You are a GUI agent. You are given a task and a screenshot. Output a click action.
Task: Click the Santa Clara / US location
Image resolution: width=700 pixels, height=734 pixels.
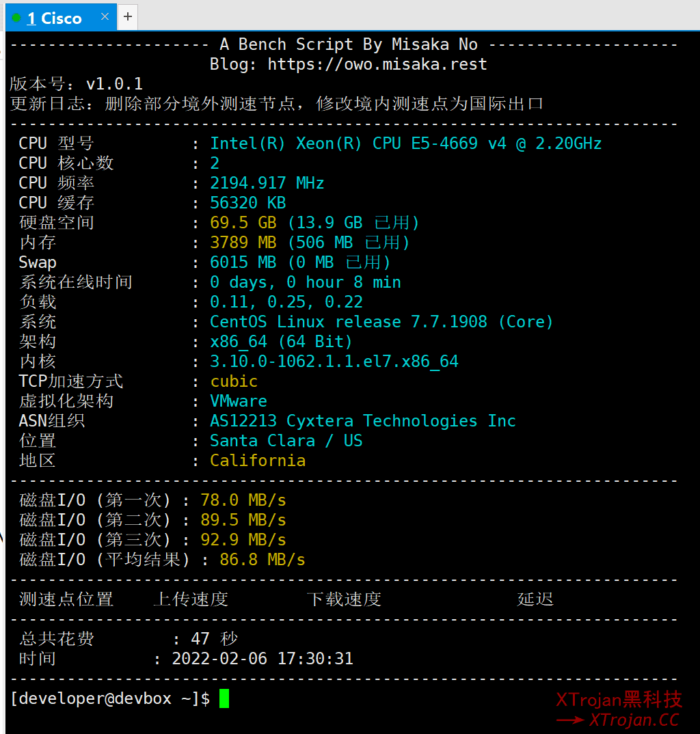286,441
